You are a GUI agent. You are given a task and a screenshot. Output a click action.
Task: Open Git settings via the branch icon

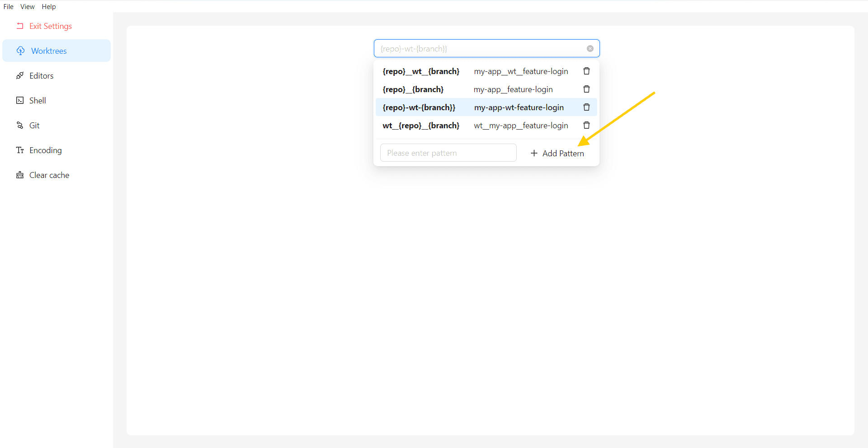pyautogui.click(x=20, y=125)
